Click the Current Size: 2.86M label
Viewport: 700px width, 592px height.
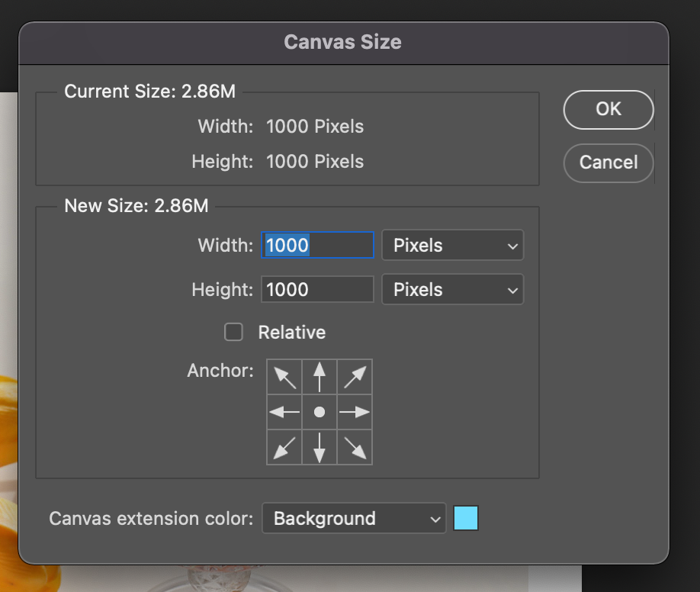pos(150,92)
